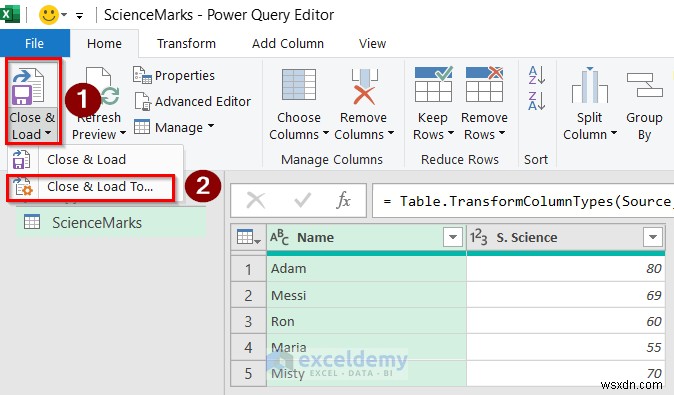Click the smiley feedback icon
Image resolution: width=674 pixels, height=395 pixels.
click(49, 15)
